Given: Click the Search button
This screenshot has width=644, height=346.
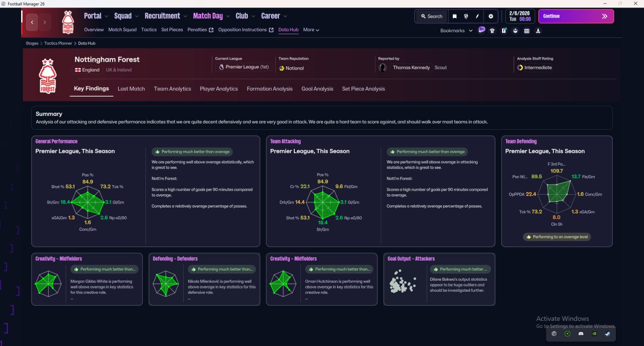Looking at the screenshot, I should 431,16.
